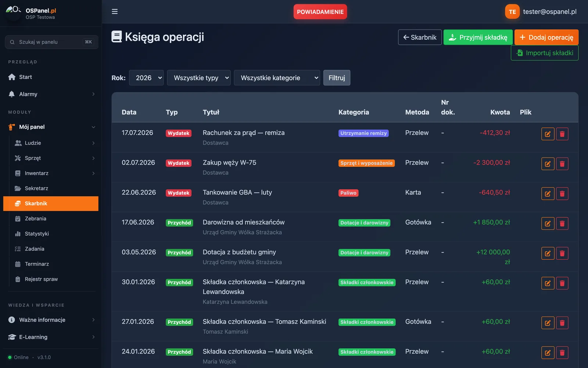The image size is (588, 368).
Task: Go to Start in sidebar
Action: tap(51, 77)
